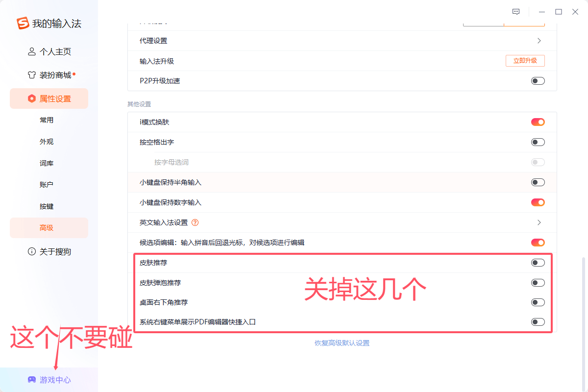The image size is (588, 392).
Task: Toggle P2P升级加速 switch
Action: pos(538,81)
